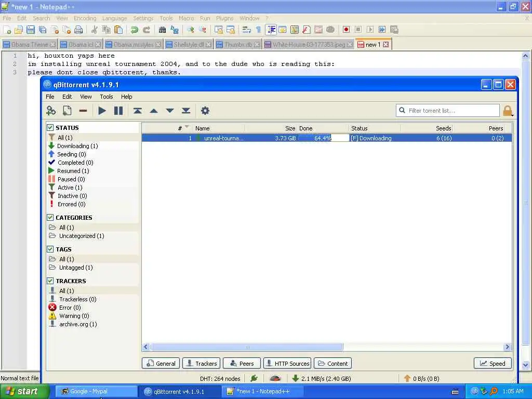
Task: Click Notepad++ Find binoculars icon
Action: point(162,30)
